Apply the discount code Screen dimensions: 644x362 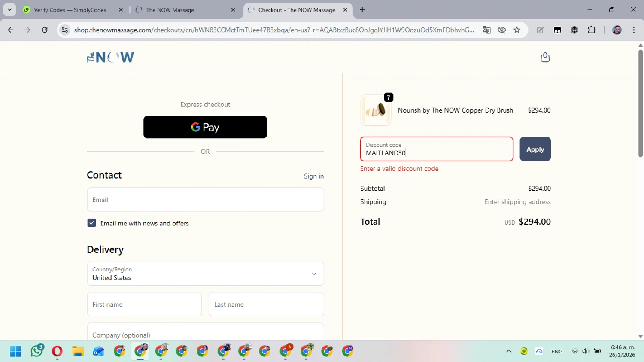tap(535, 149)
